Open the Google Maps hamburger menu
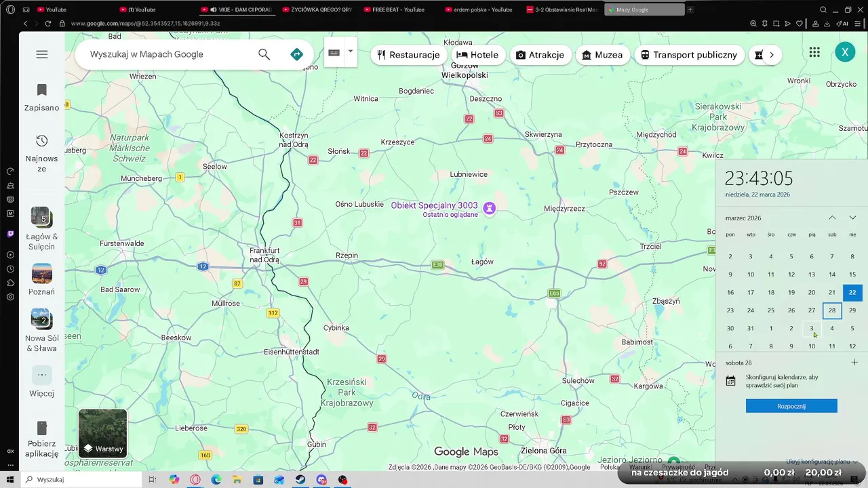 click(x=42, y=54)
